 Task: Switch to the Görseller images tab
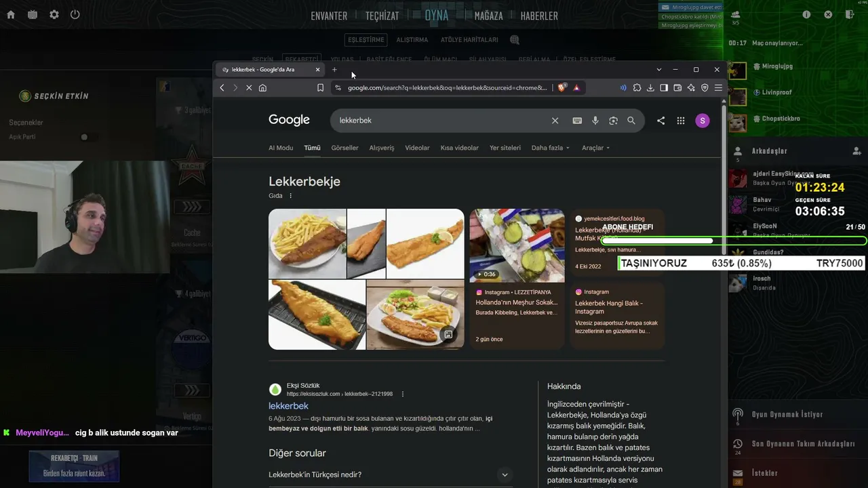click(x=344, y=148)
